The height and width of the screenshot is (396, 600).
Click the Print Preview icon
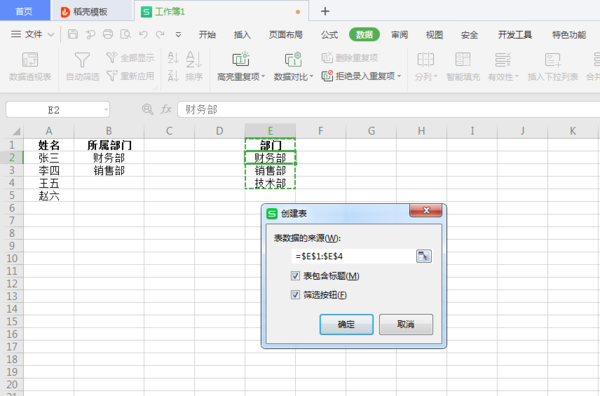[126, 34]
